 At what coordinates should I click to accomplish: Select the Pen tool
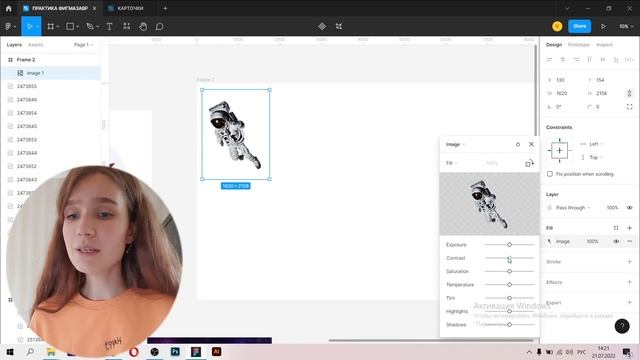[x=90, y=27]
